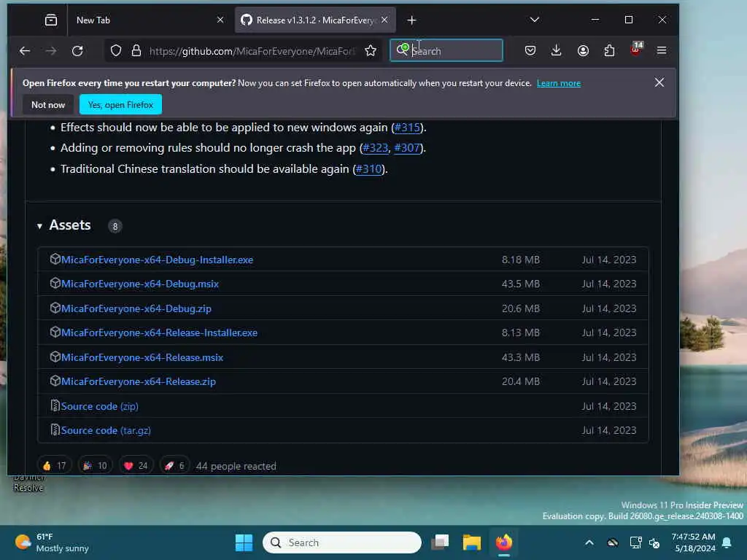
Task: List all tabs dropdown arrow
Action: 535,20
